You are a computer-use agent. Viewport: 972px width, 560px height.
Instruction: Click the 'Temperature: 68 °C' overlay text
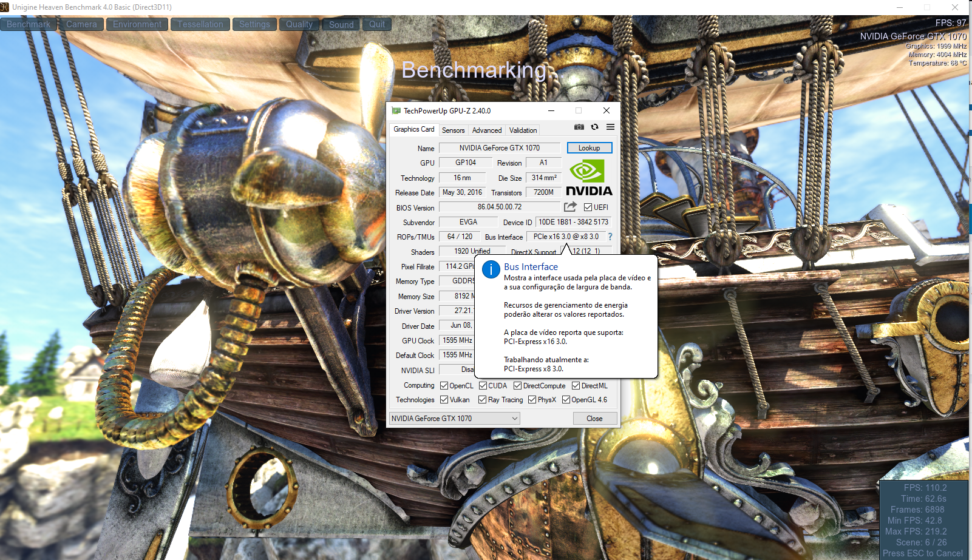[937, 63]
